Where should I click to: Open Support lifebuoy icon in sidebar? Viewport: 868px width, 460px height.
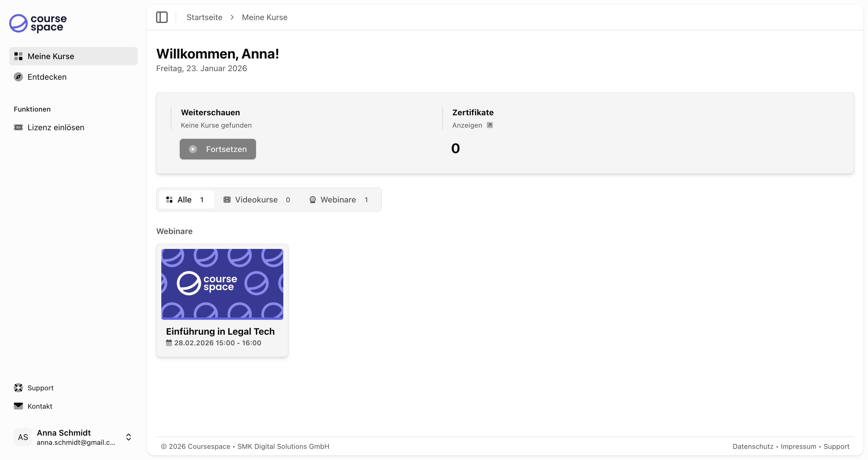18,388
